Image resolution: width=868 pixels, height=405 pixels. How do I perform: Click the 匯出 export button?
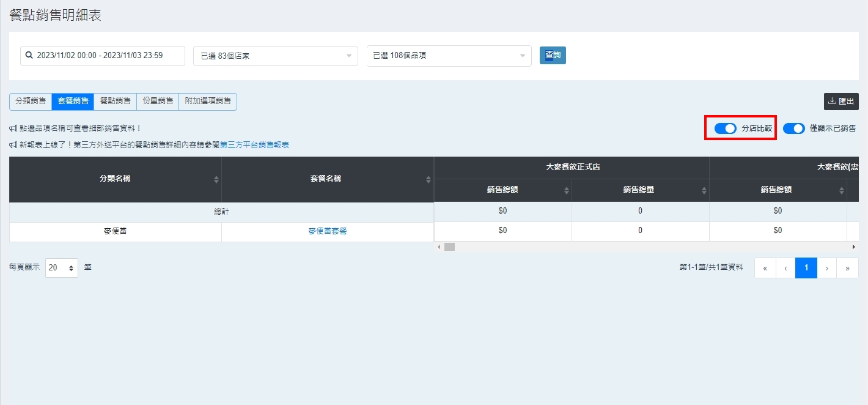point(841,102)
